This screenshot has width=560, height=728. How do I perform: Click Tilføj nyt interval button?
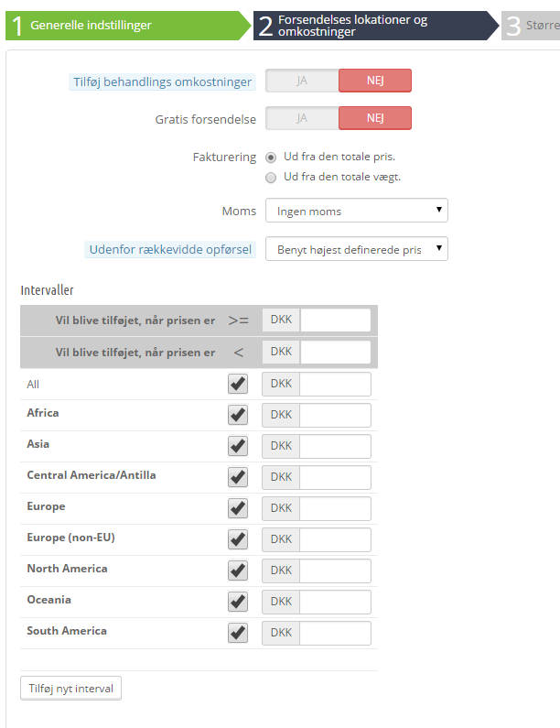pos(71,688)
